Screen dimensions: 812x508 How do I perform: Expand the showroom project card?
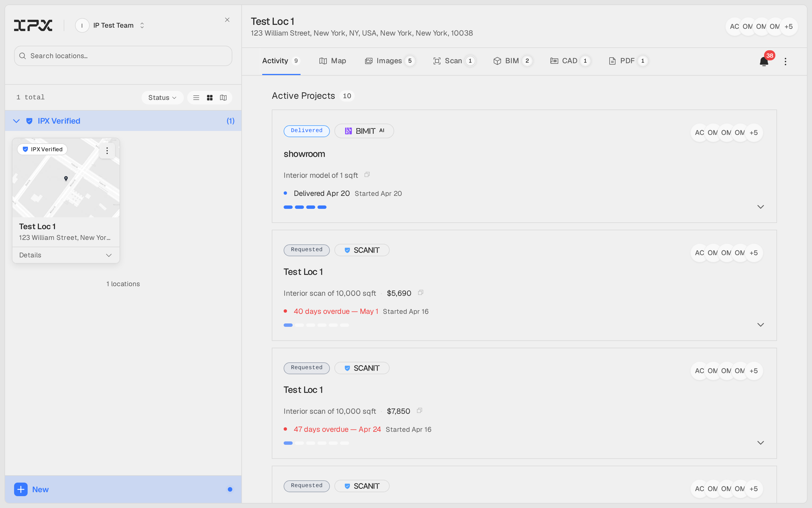[761, 207]
